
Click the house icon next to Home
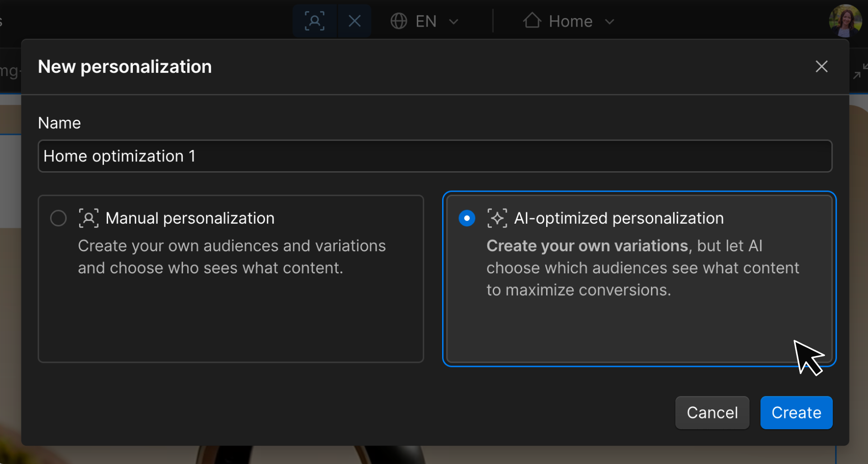[x=532, y=20]
